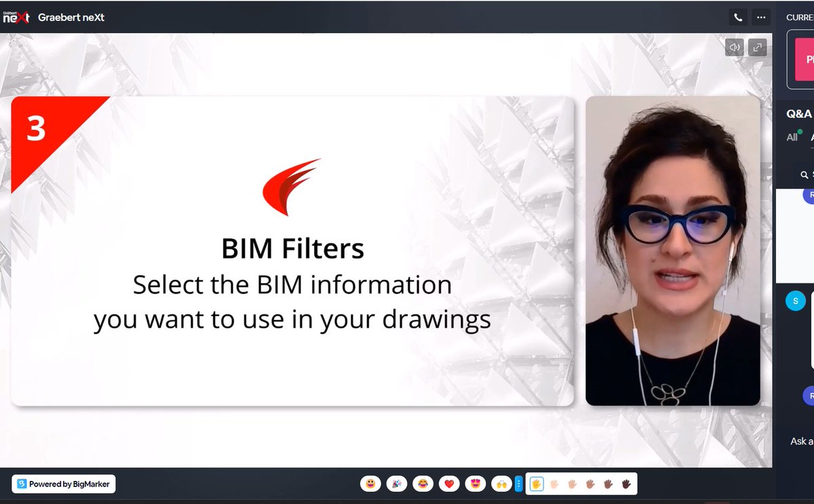Send the party popper emoji reaction
The image size is (814, 504).
pos(397,484)
